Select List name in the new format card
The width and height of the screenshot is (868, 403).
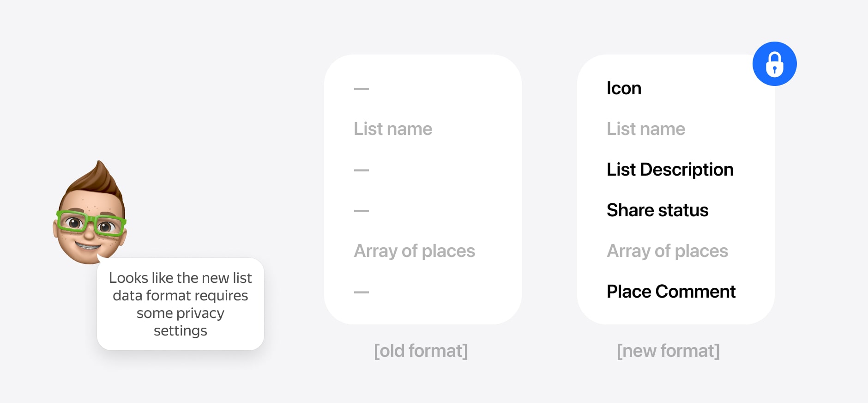coord(646,129)
